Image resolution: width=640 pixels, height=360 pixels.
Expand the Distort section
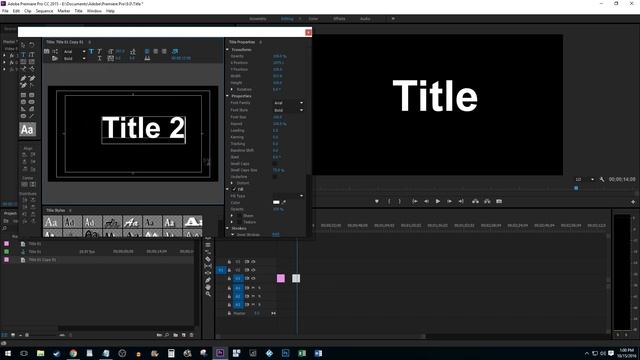tap(232, 183)
